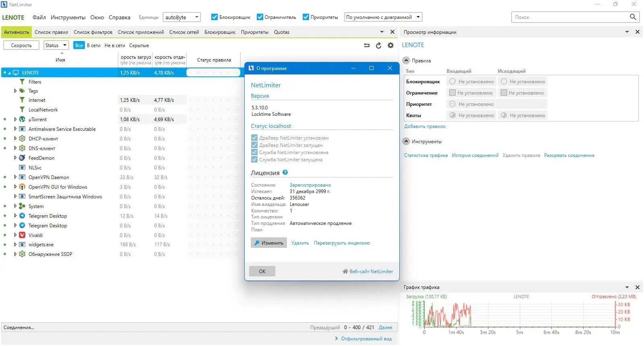Click the widgets.exe application icon

click(x=22, y=245)
